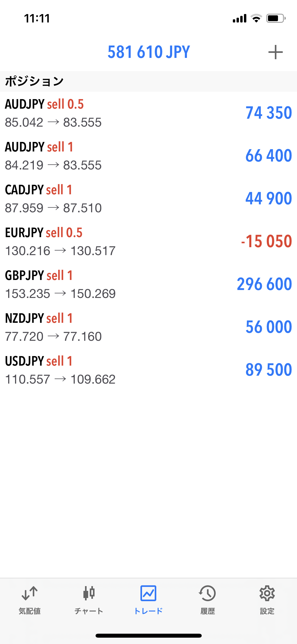Tap the Wi-Fi status icon
This screenshot has width=297, height=644.
point(256,18)
